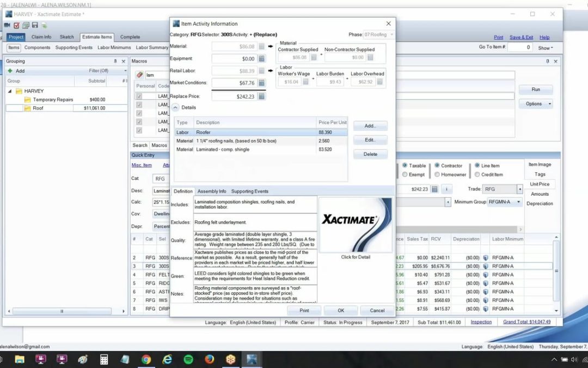Click the shield icon in the $791.28 row
Viewport: 588px width, 368px height.
point(486,275)
